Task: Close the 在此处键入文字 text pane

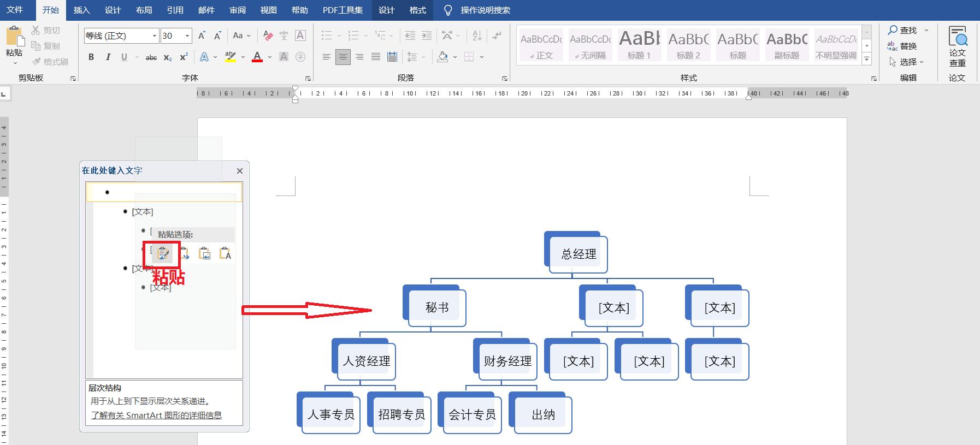Action: [x=239, y=170]
